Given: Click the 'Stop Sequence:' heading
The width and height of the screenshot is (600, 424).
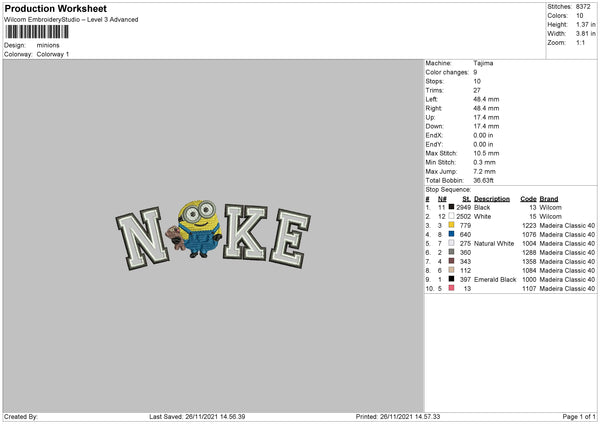Looking at the screenshot, I should coord(448,189).
